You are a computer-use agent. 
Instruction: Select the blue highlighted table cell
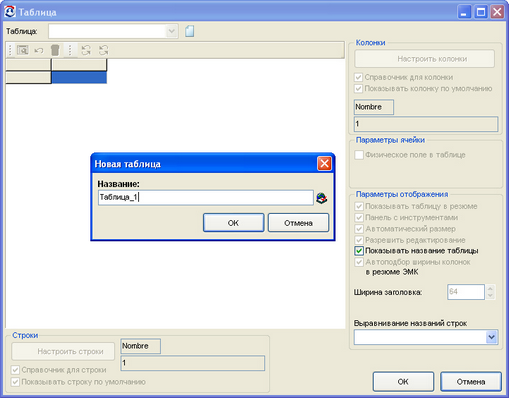coord(79,77)
